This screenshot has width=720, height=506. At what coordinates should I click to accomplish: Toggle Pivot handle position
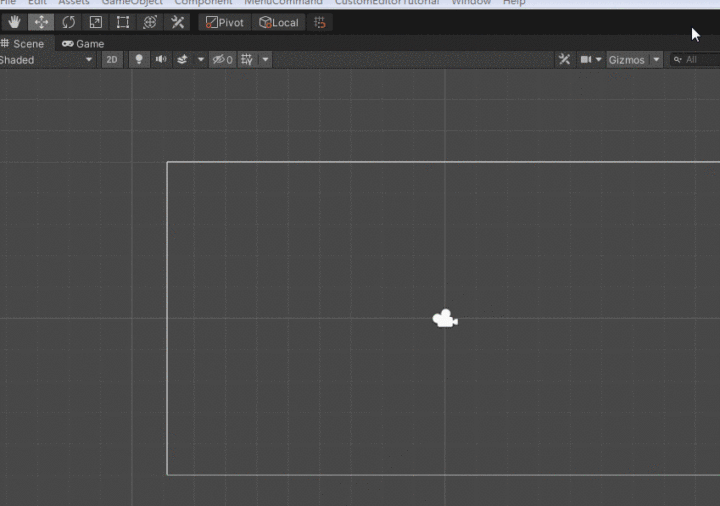tap(225, 22)
